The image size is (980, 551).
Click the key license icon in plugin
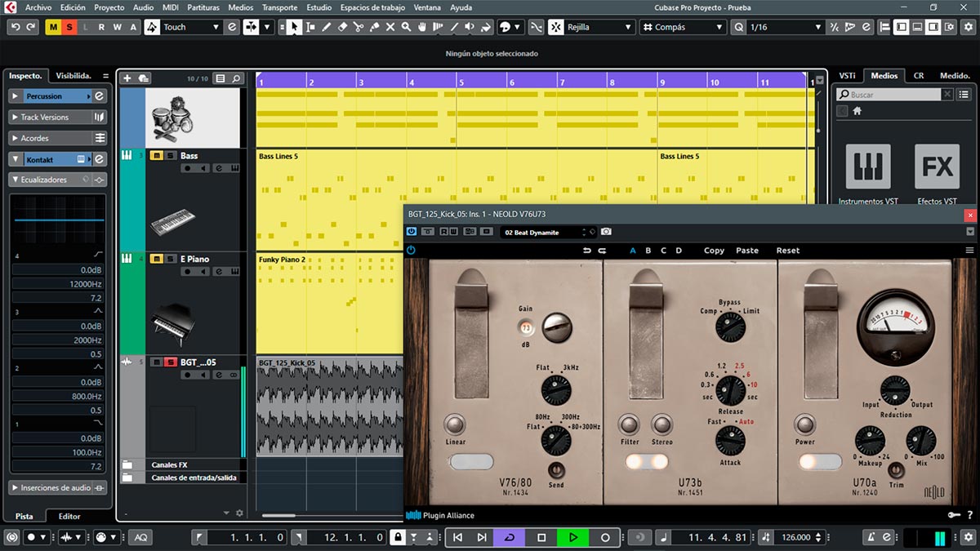(x=954, y=515)
